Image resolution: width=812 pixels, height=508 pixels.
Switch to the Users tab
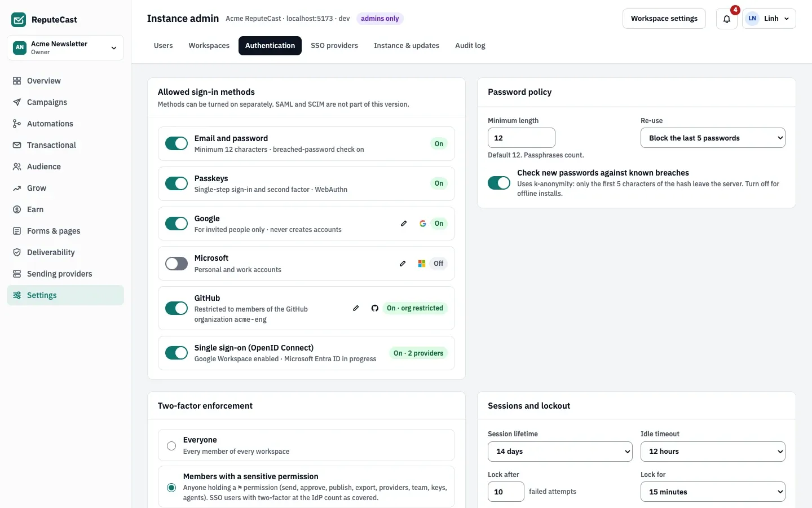point(164,46)
